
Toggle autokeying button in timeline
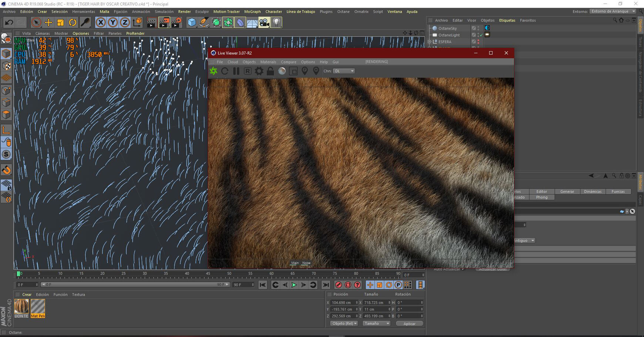[348, 285]
